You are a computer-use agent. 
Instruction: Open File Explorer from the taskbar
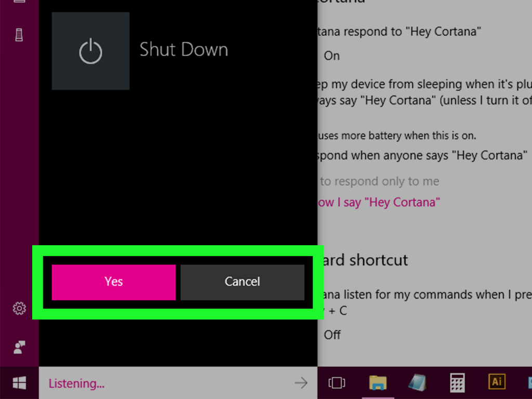click(x=378, y=383)
